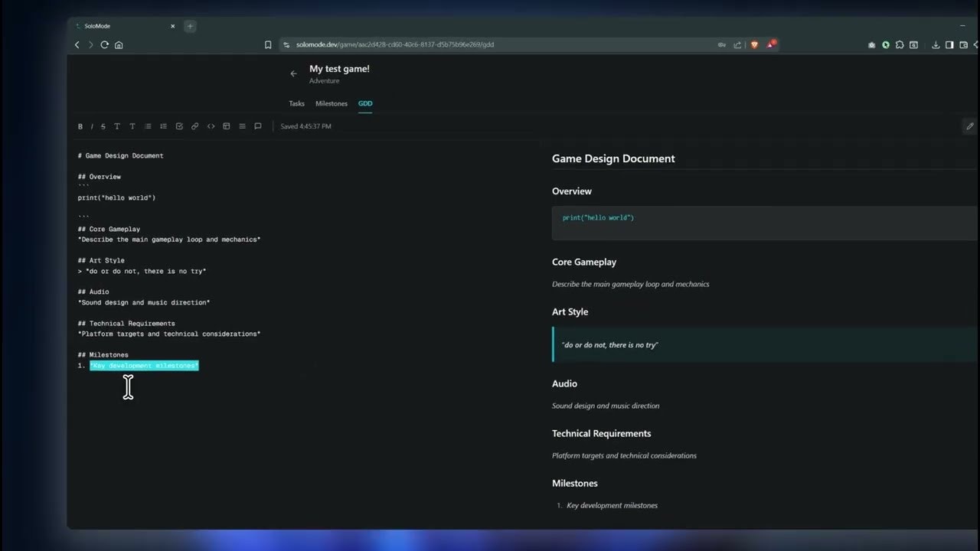Viewport: 980px width, 551px height.
Task: Insert a code block
Action: [x=211, y=126]
